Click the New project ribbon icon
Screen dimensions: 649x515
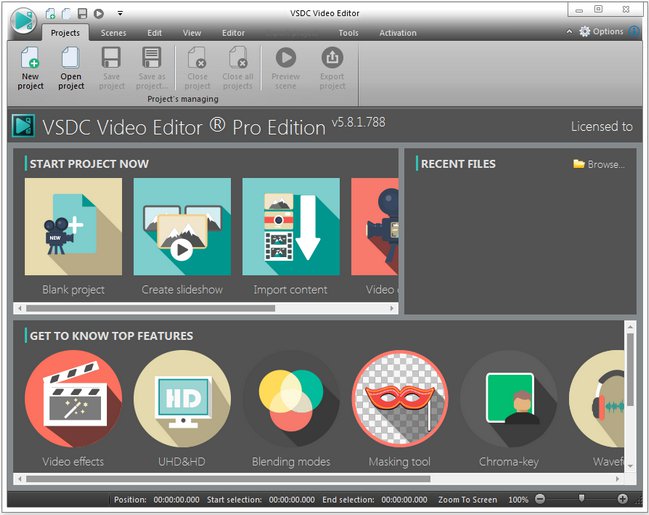30,58
